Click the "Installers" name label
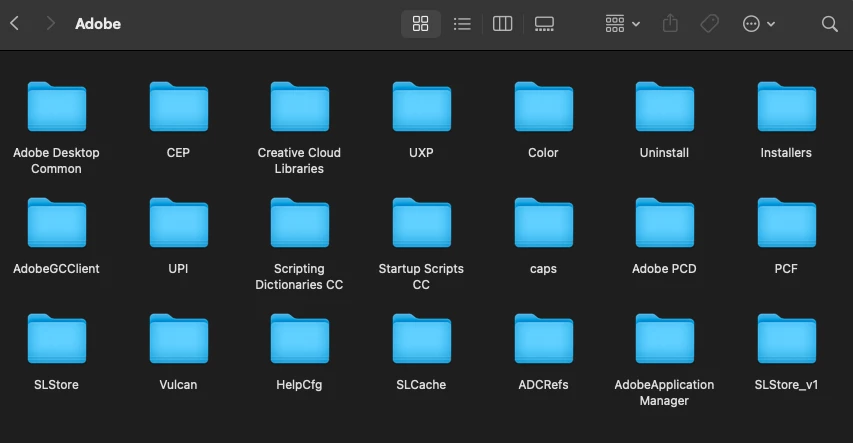Image resolution: width=853 pixels, height=443 pixels. pyautogui.click(x=786, y=153)
